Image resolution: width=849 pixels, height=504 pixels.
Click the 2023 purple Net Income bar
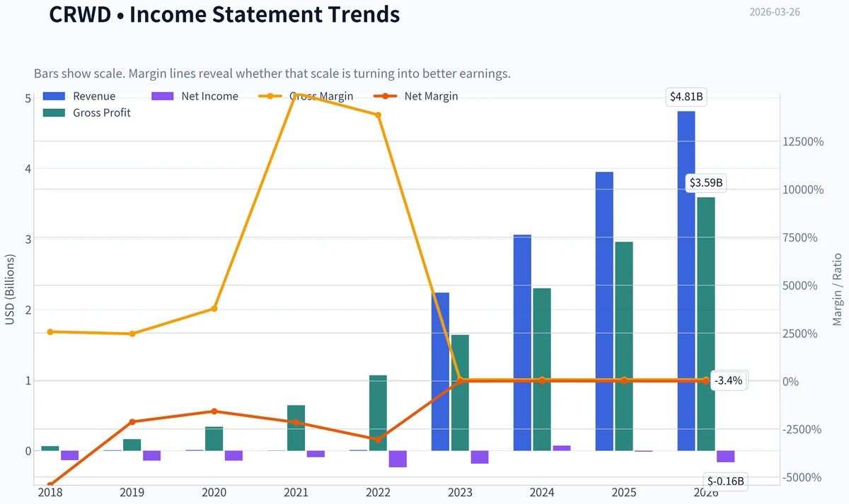(x=480, y=457)
